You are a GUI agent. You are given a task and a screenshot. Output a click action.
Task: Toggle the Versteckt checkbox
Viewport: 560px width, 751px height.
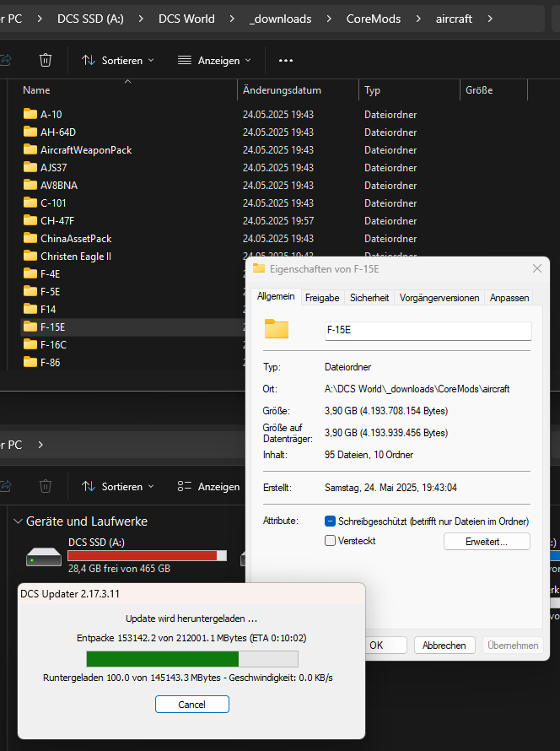[330, 541]
